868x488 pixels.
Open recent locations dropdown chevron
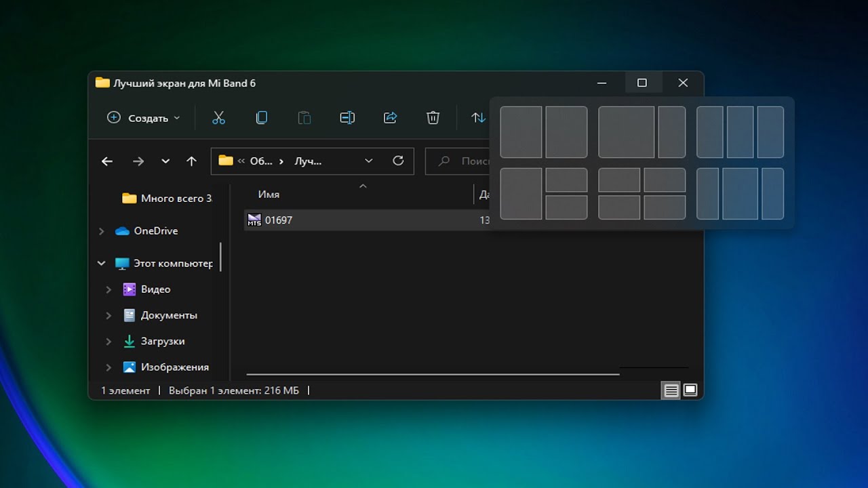165,161
